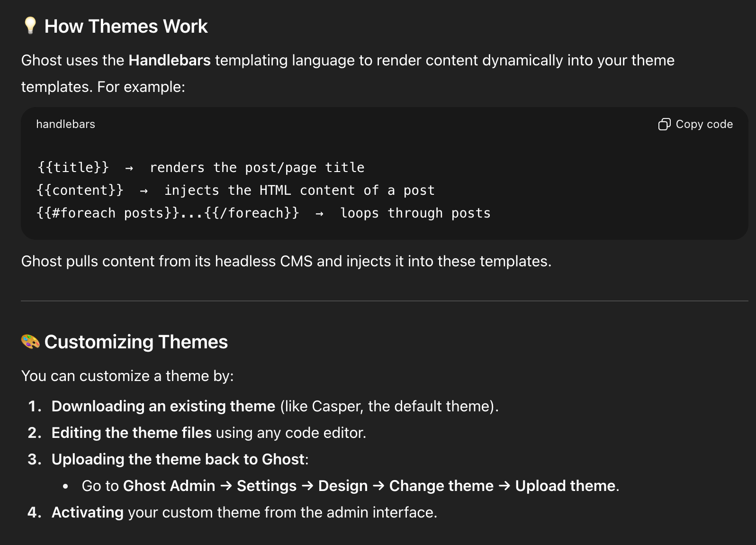Image resolution: width=756 pixels, height=545 pixels.
Task: Click the light bulb emoji beside How Themes Work
Action: point(30,26)
